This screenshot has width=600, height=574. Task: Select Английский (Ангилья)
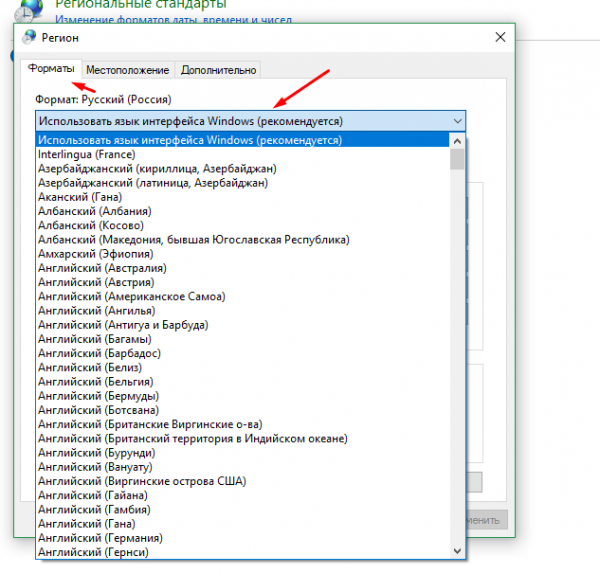click(x=243, y=311)
